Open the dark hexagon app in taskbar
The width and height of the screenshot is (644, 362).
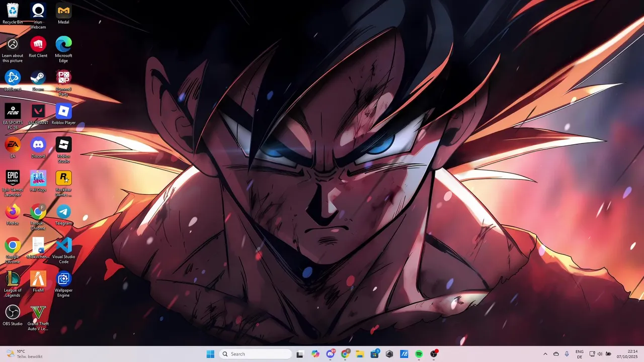pyautogui.click(x=389, y=354)
